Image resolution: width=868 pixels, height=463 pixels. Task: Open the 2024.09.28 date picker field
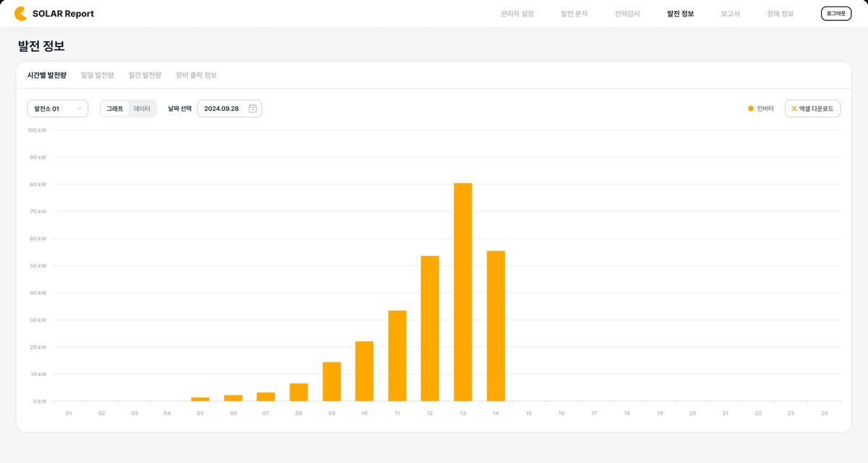click(229, 109)
